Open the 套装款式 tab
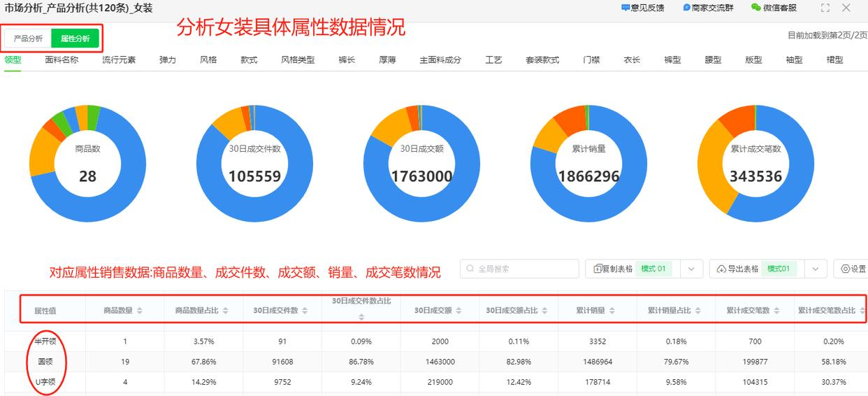 click(x=542, y=60)
